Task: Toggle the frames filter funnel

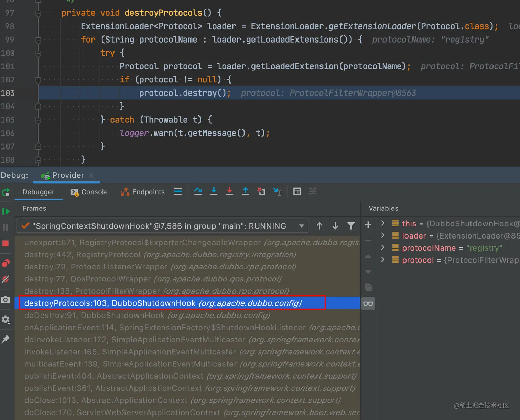Action: 351,226
